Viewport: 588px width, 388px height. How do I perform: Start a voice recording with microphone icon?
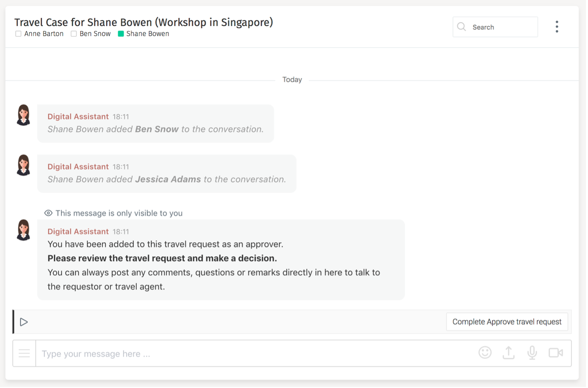(531, 353)
